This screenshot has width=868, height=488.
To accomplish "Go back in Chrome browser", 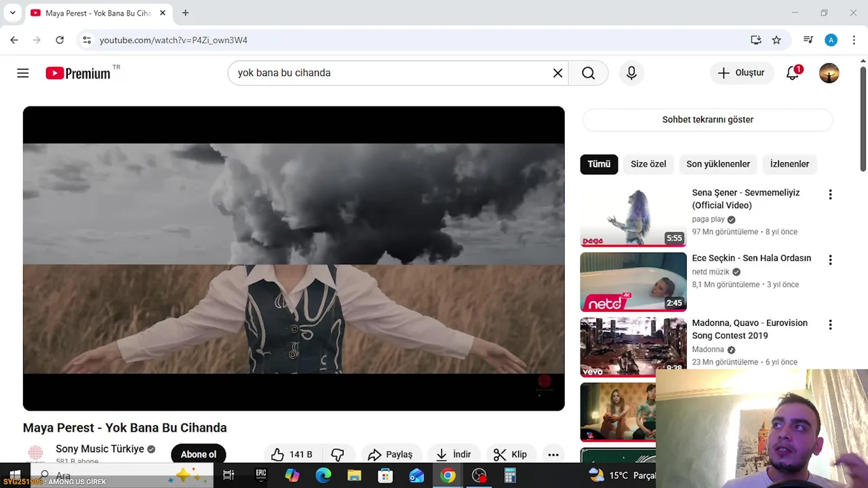I will click(x=14, y=40).
